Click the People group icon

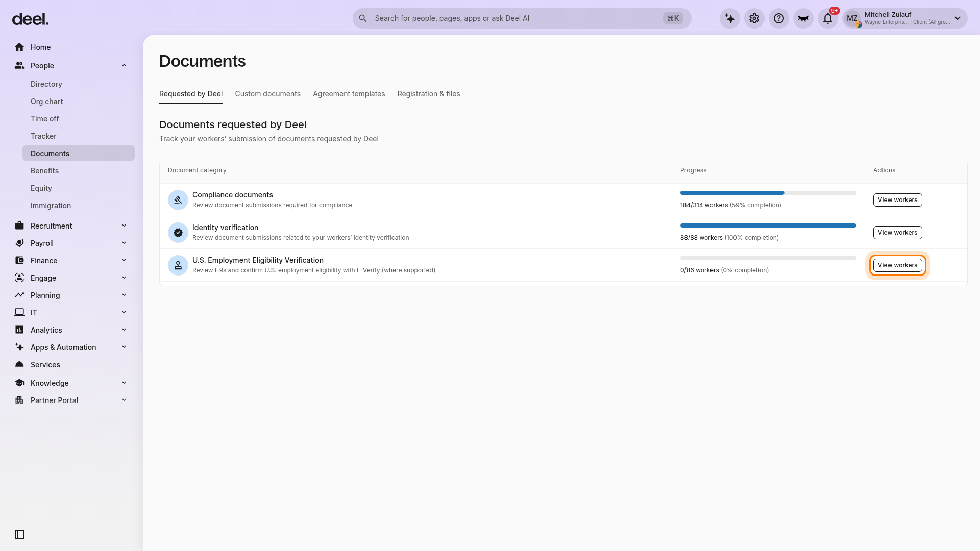pyautogui.click(x=19, y=65)
